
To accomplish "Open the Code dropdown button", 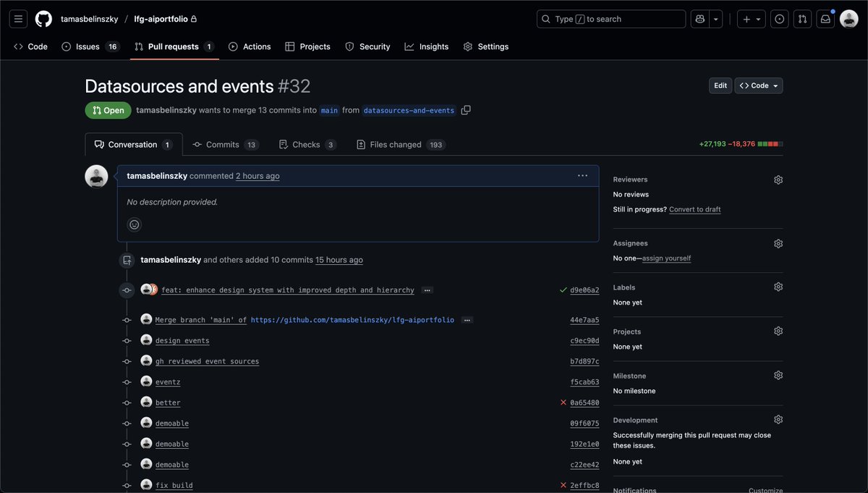I will [x=758, y=85].
